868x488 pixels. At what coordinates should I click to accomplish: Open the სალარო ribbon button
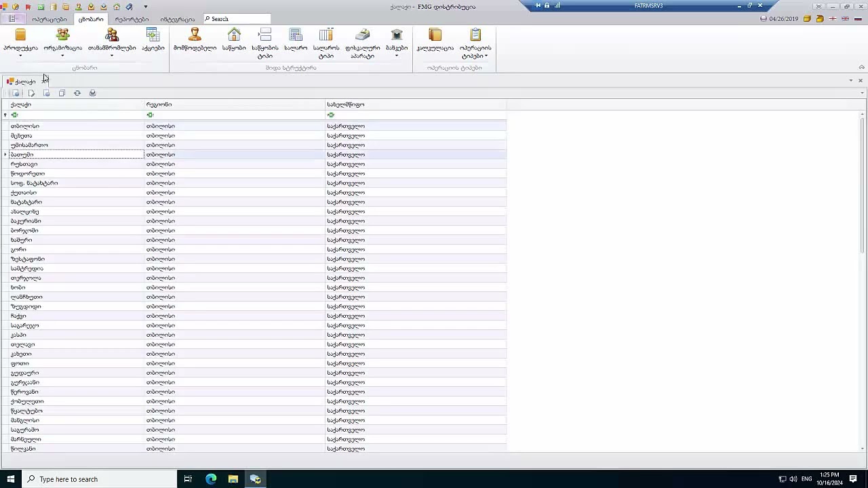point(296,41)
